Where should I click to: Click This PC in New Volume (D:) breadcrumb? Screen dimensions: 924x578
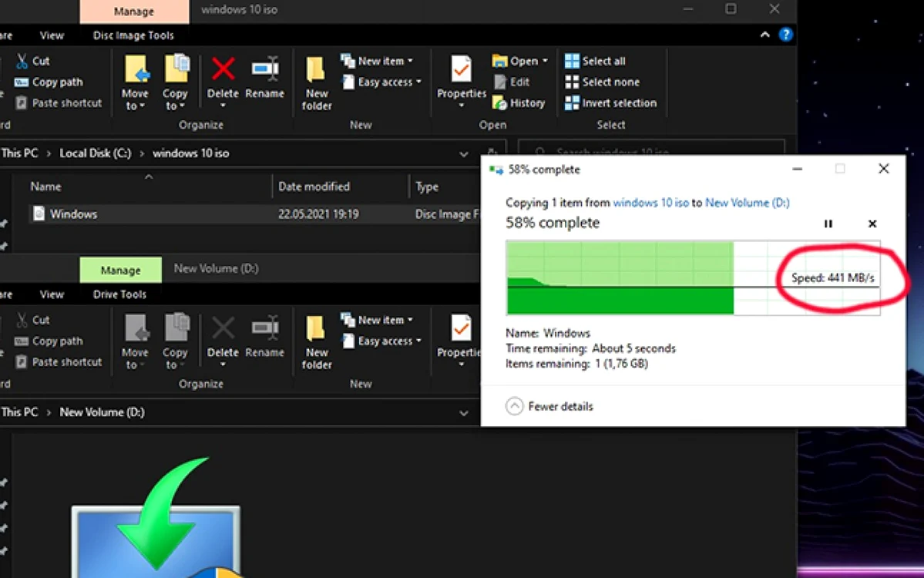(x=19, y=412)
